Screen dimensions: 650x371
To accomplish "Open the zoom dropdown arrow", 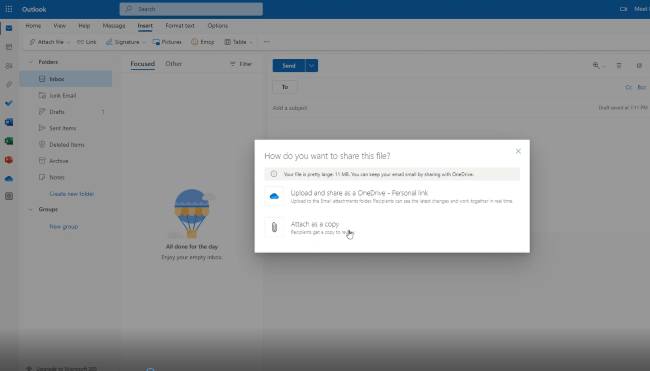I will [x=604, y=66].
